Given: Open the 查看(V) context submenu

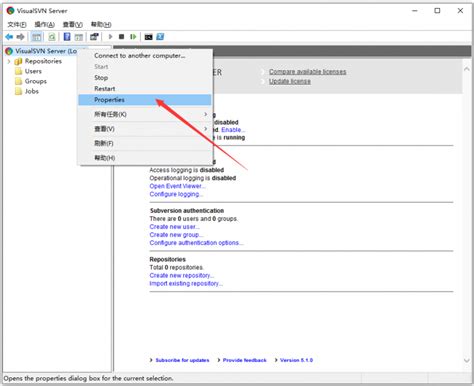Looking at the screenshot, I should pos(145,129).
